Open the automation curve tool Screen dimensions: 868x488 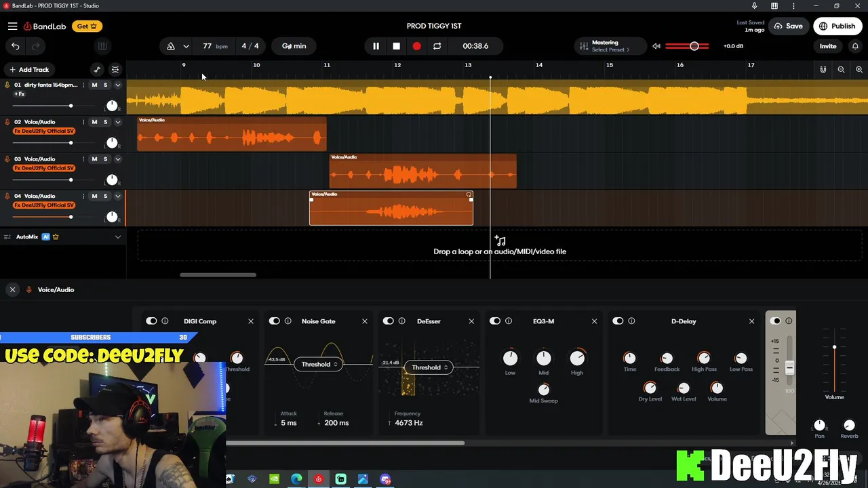[97, 69]
